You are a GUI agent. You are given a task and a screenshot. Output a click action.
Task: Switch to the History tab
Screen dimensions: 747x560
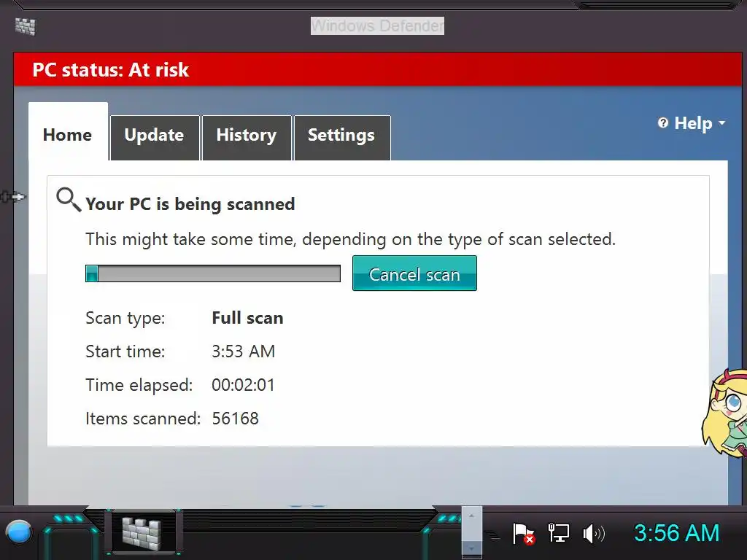click(247, 138)
